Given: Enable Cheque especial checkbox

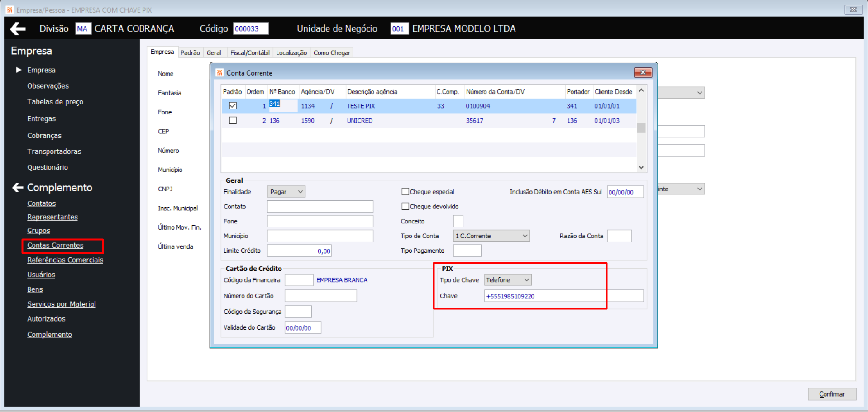Looking at the screenshot, I should click(x=405, y=192).
